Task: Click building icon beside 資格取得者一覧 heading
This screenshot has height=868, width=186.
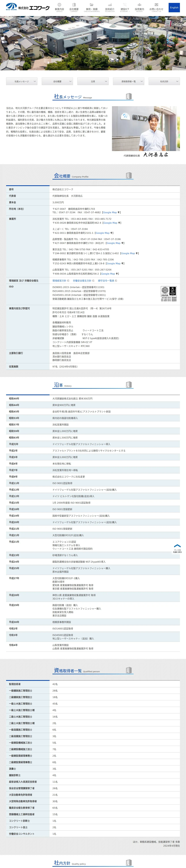Action: pos(129,670)
